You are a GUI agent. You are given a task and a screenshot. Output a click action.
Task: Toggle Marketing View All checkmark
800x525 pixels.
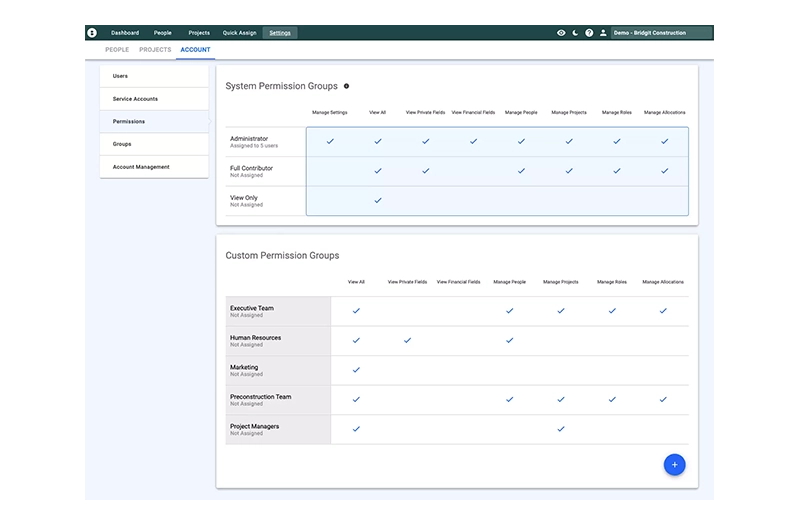(x=356, y=370)
